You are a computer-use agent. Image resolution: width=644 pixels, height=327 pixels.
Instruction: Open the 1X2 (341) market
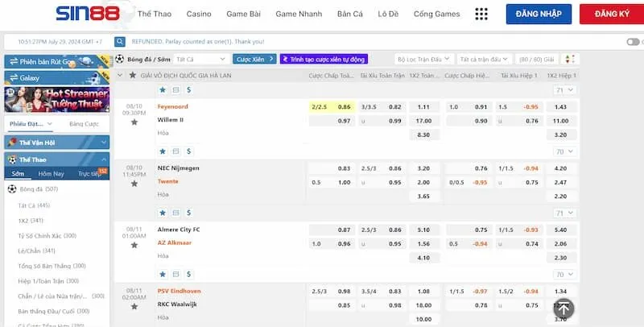[31, 221]
